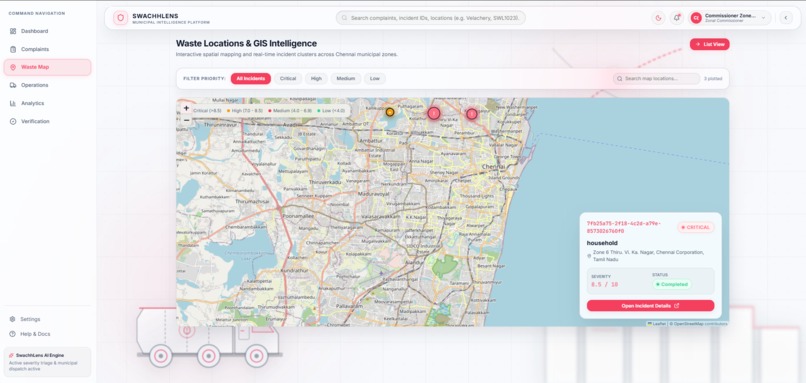Click the rightmost red critical map marker
This screenshot has height=383, width=806.
[472, 114]
